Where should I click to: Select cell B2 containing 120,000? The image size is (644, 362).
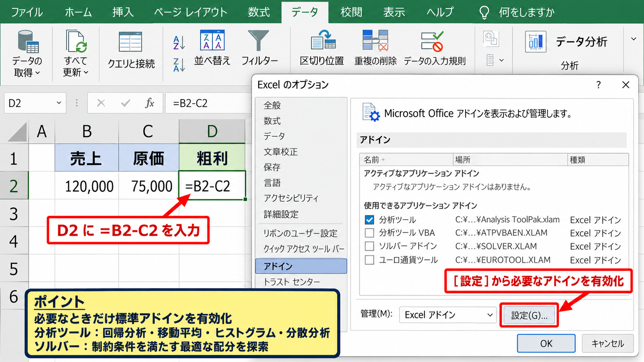(x=87, y=185)
